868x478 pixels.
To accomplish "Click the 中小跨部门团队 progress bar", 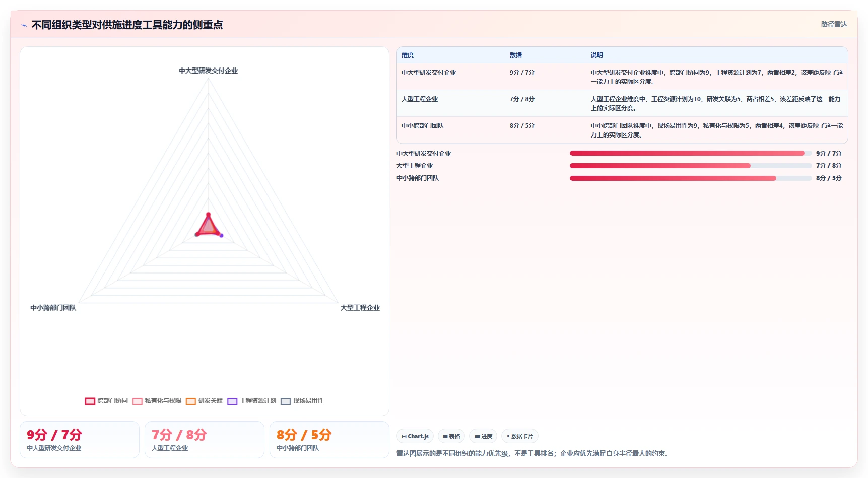I will [691, 178].
